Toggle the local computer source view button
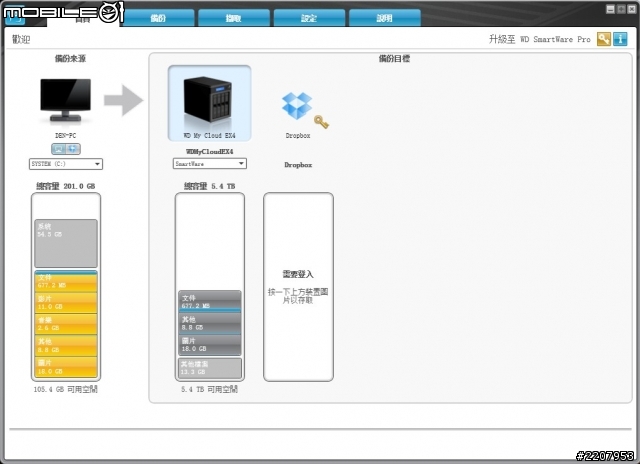640x464 pixels. pos(59,149)
